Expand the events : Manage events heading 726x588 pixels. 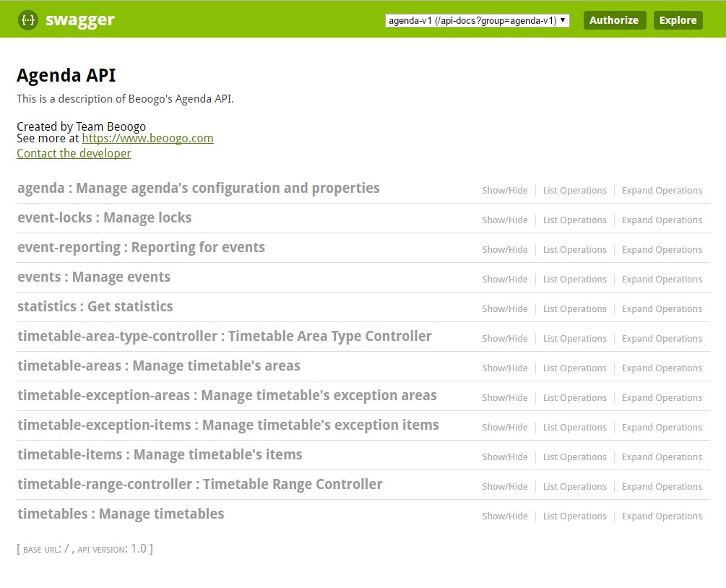tap(94, 277)
